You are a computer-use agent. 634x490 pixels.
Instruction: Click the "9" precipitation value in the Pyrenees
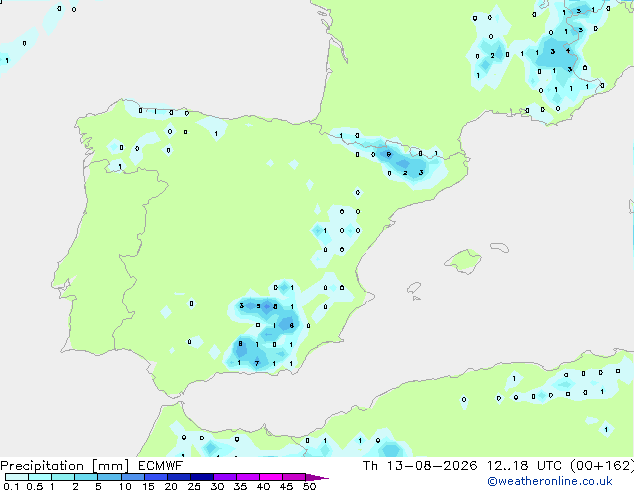389,154
